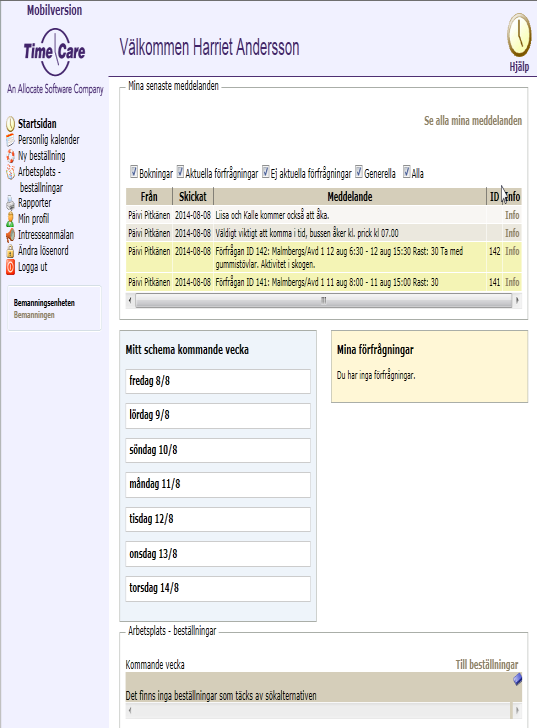Toggle the Ej aktuella förfrågningar checkbox

point(266,171)
